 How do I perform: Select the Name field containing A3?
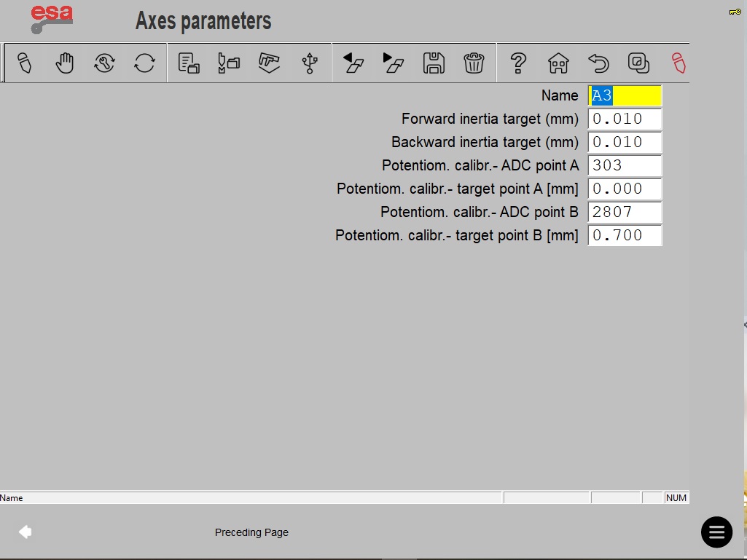point(625,95)
